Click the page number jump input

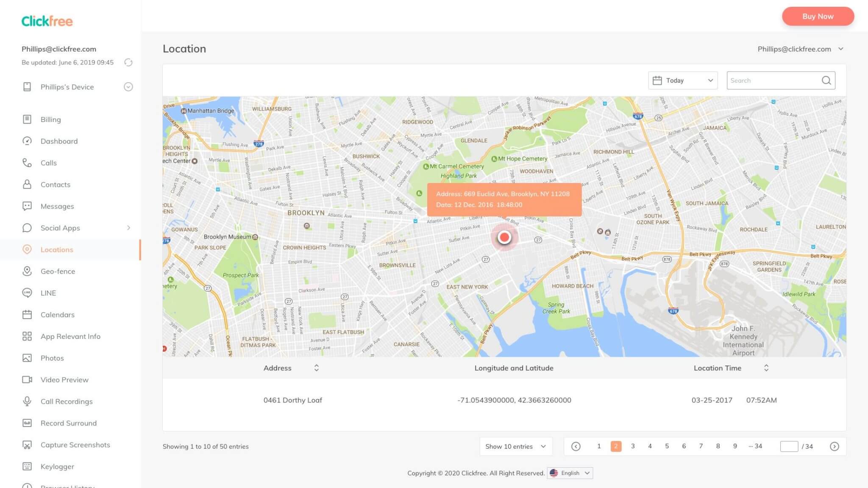789,446
